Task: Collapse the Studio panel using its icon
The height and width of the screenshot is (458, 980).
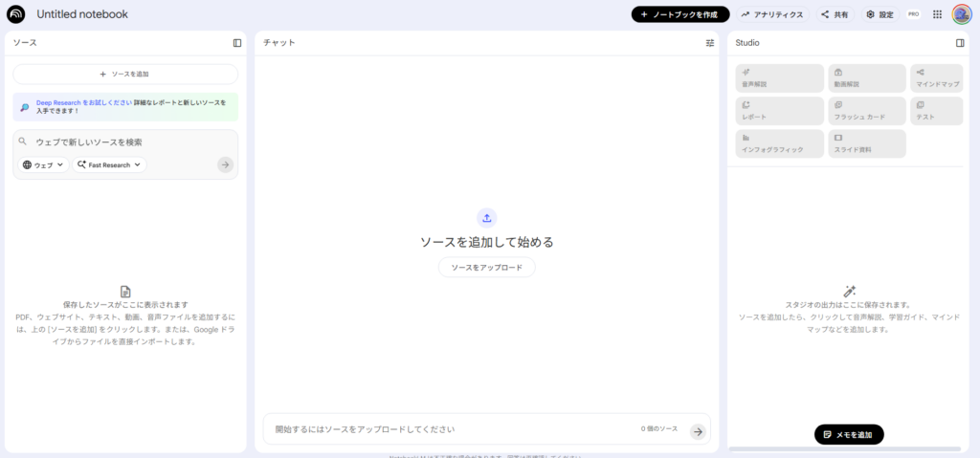Action: point(960,43)
